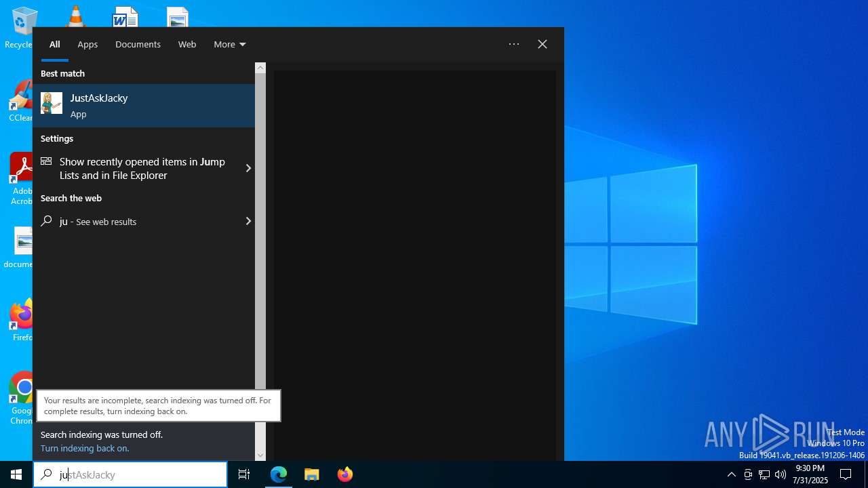Screen dimensions: 868x488
Task: Click the magnifier icon next to ju web results
Action: (46, 221)
